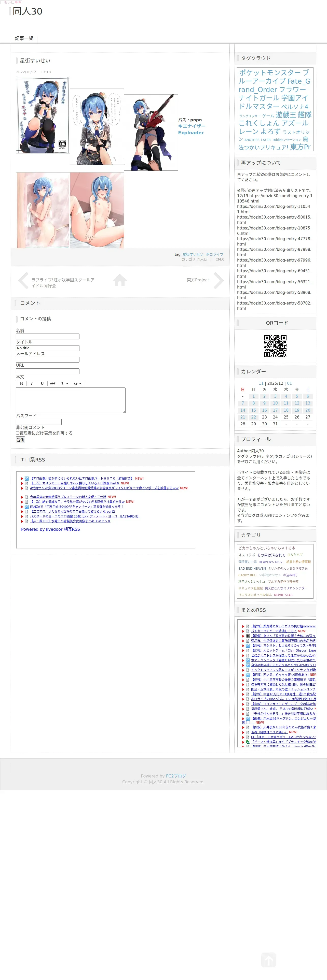Image resolution: width=327 pixels, height=980 pixels.
Task: Go to previous month 11 in calendar
Action: (261, 383)
